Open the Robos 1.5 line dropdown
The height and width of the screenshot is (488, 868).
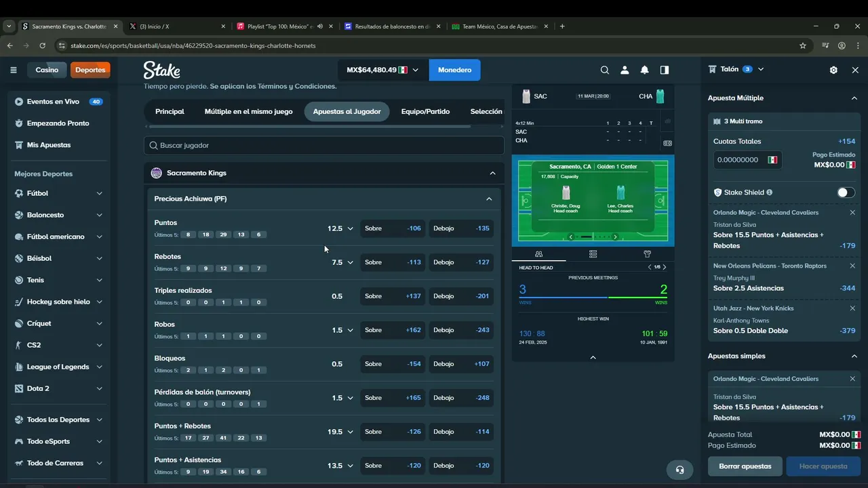(342, 330)
